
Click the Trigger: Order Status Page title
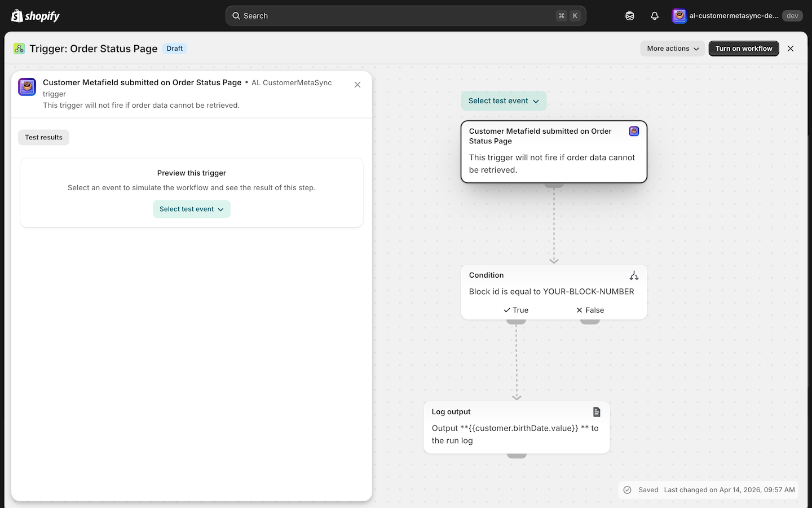click(94, 49)
